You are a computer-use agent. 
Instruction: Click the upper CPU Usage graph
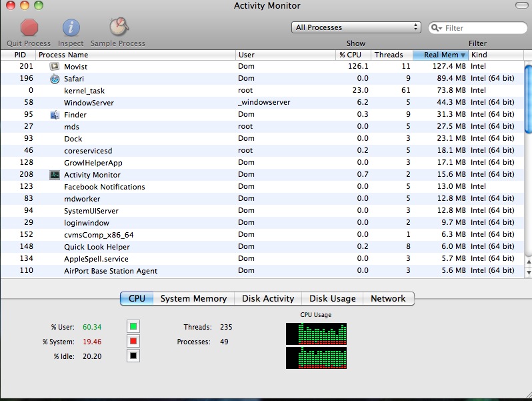(316, 334)
